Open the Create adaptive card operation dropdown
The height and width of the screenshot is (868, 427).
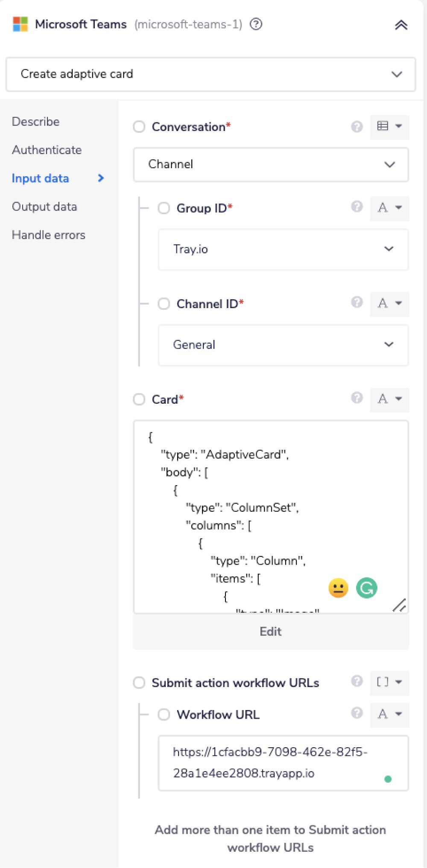pos(210,74)
